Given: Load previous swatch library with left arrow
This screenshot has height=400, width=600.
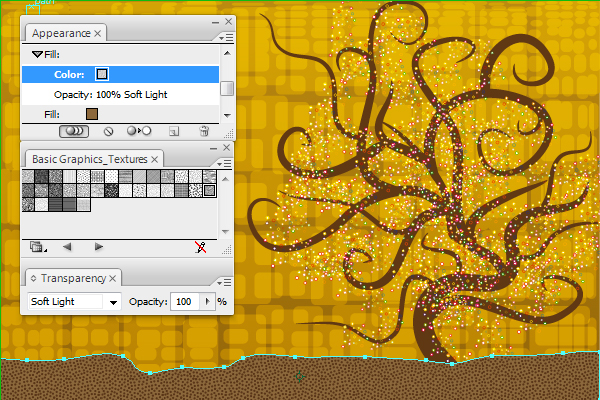Looking at the screenshot, I should click(x=67, y=247).
